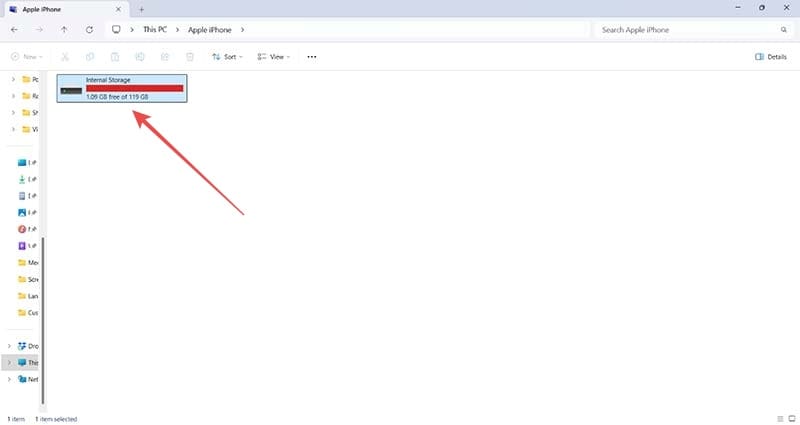Click the Music icon in sidebar

tap(22, 229)
